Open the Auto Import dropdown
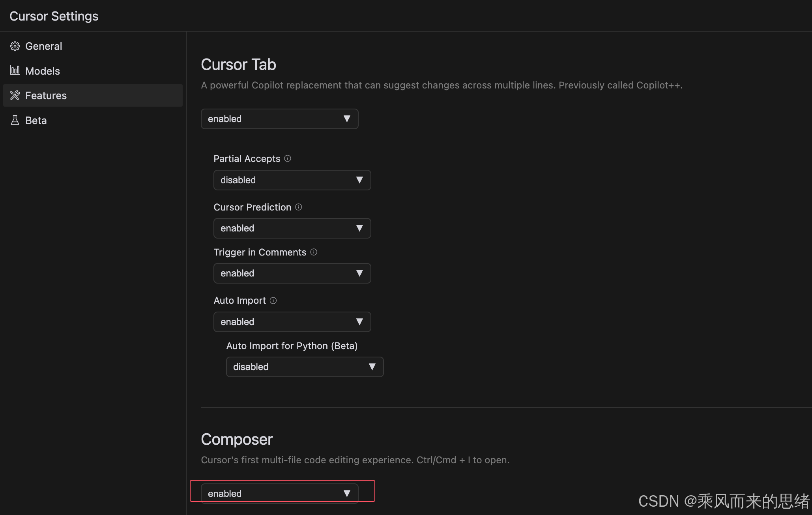 coord(292,322)
